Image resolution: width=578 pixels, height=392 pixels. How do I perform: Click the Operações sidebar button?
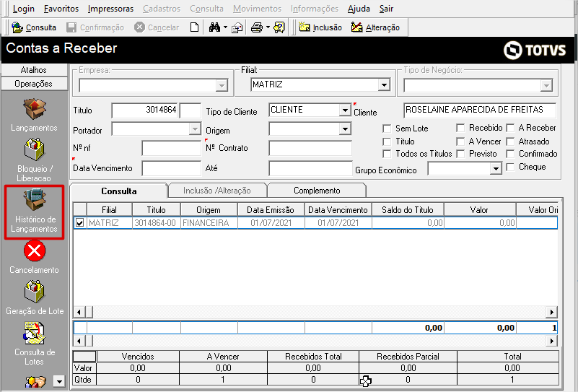(34, 84)
